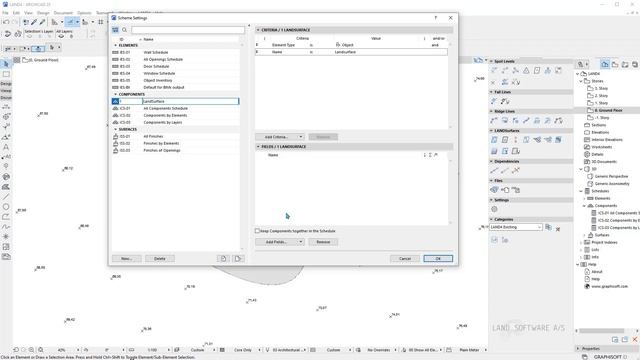The width and height of the screenshot is (640, 360).
Task: Click the OK button
Action: point(438,258)
